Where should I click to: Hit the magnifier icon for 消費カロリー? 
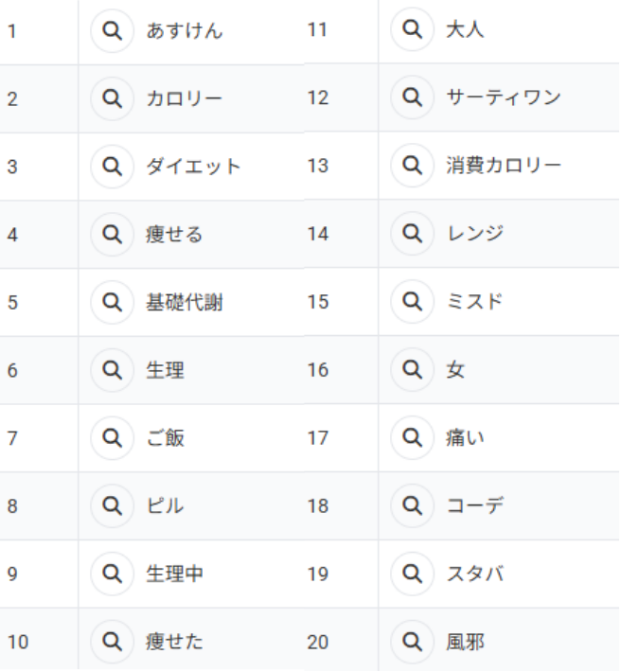pyautogui.click(x=413, y=166)
